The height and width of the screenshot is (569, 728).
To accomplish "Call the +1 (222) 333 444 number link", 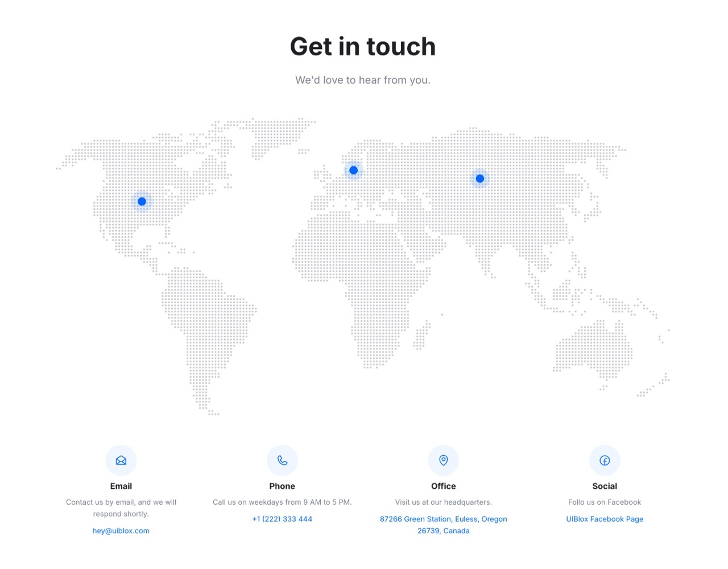I will [282, 519].
